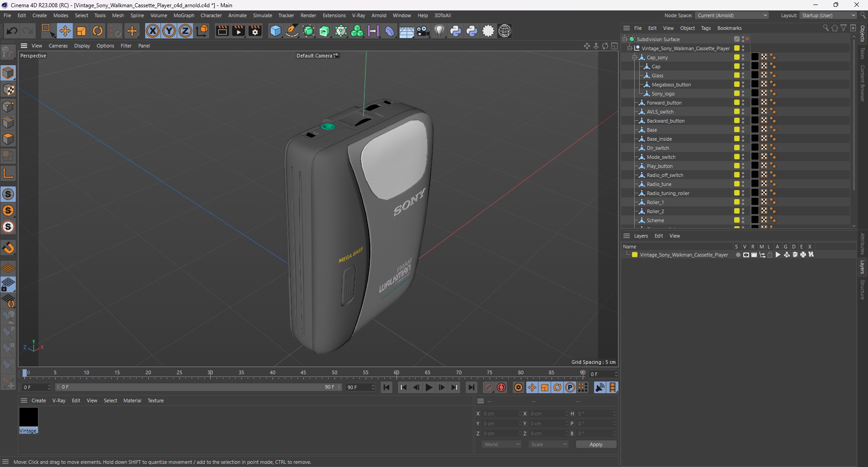Toggle visibility dots of Cap_sony object
This screenshot has height=467, width=868.
tap(743, 57)
